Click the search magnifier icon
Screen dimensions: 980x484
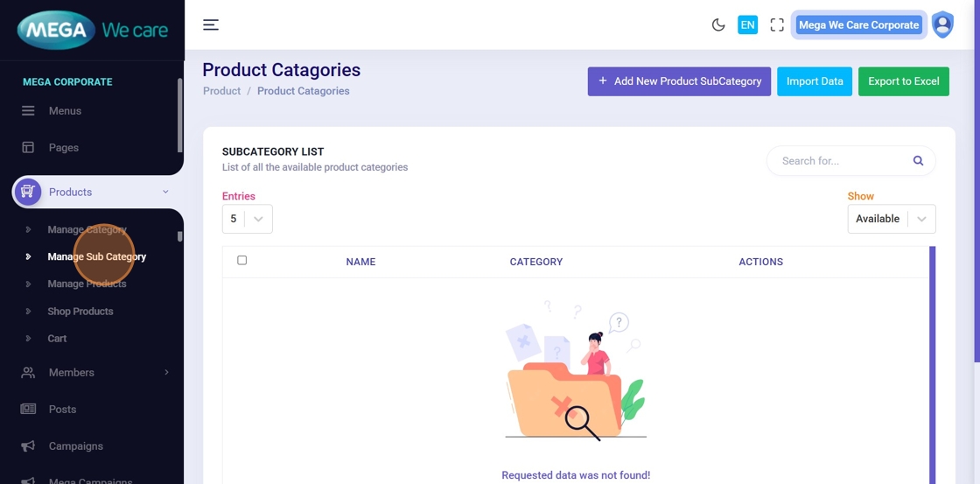pyautogui.click(x=918, y=161)
